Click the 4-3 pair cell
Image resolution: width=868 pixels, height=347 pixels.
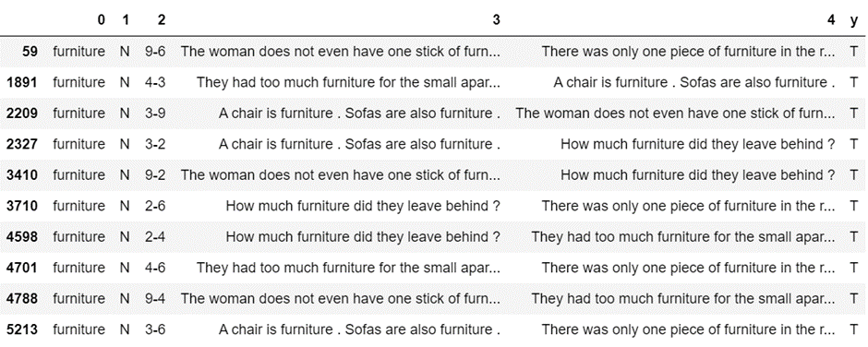[x=154, y=82]
